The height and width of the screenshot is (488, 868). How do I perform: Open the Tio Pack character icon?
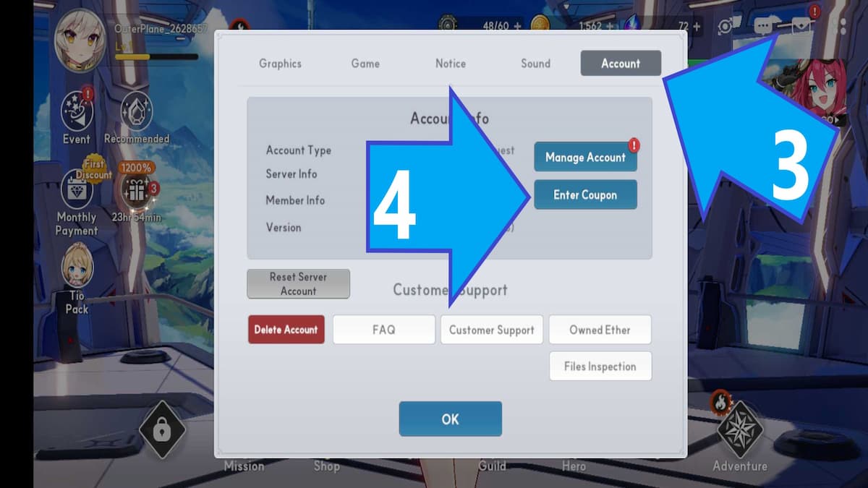pyautogui.click(x=77, y=267)
